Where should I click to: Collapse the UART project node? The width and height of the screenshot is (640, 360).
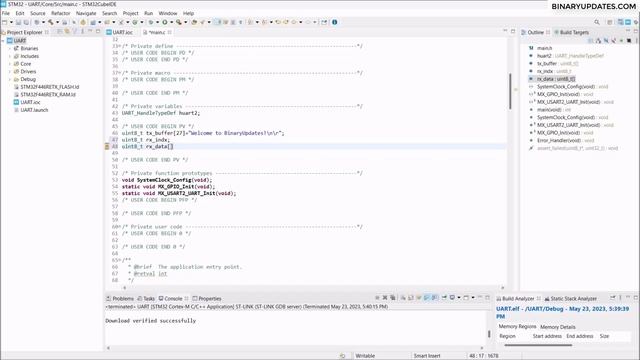[x=3, y=41]
